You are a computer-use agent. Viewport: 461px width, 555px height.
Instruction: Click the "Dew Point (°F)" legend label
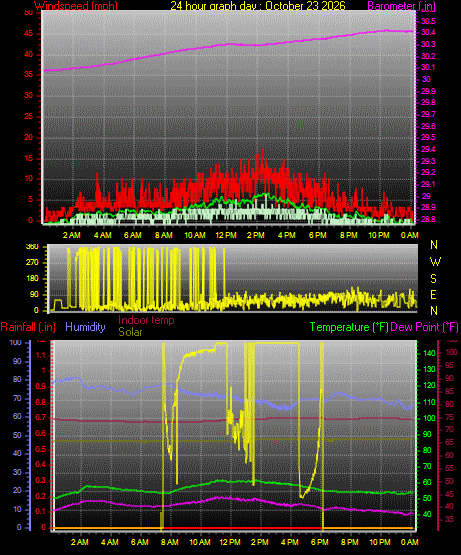(x=424, y=327)
